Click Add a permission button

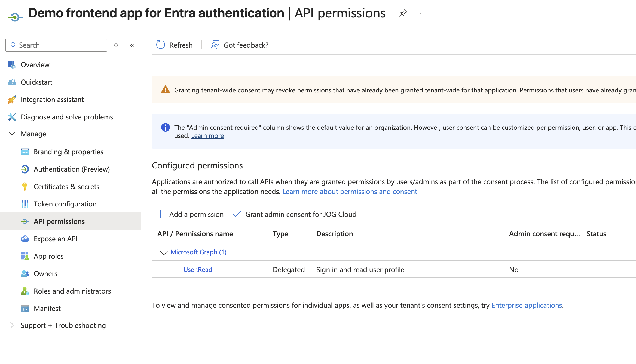[190, 214]
